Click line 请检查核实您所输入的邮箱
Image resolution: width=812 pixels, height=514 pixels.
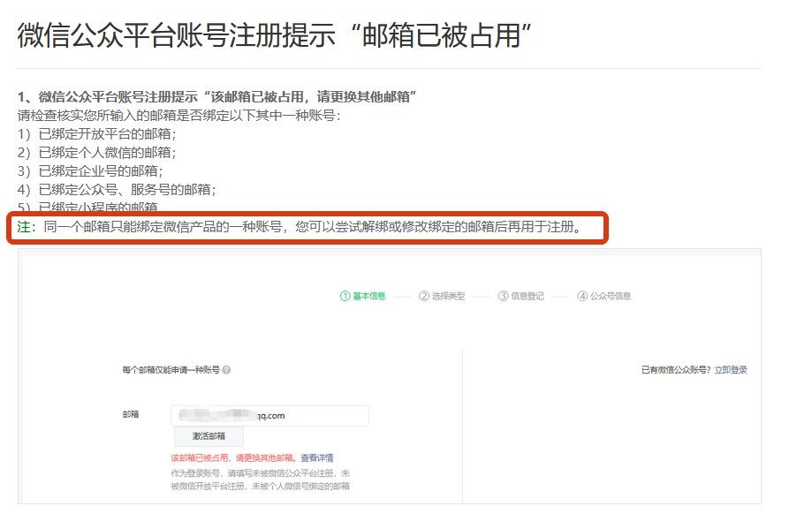coord(179,116)
